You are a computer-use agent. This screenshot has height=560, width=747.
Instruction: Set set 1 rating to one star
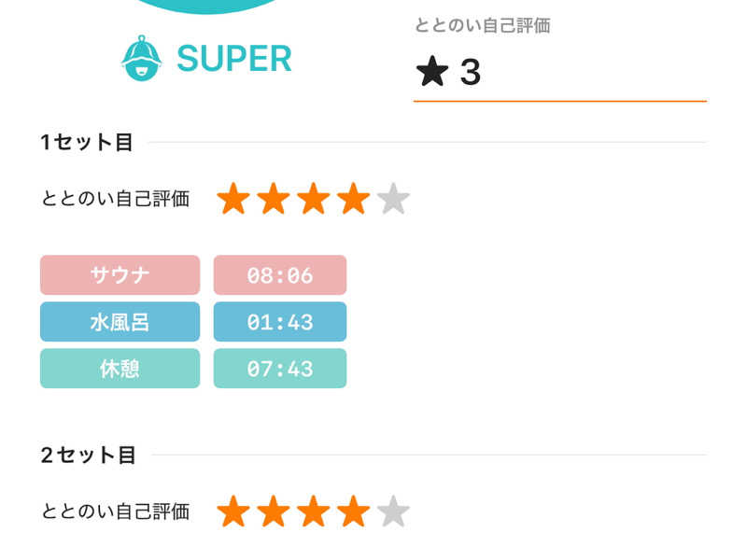click(233, 199)
